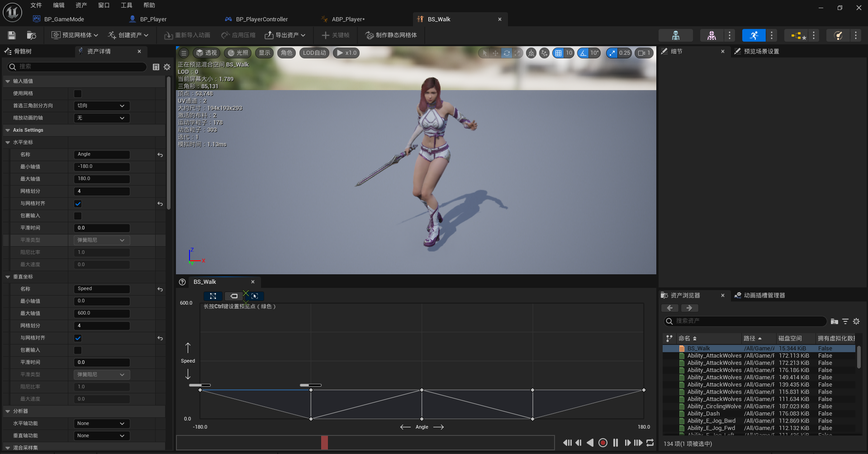Screen dimensions: 868x454
Task: Collapse the 垂直坐标 group
Action: [x=8, y=277]
